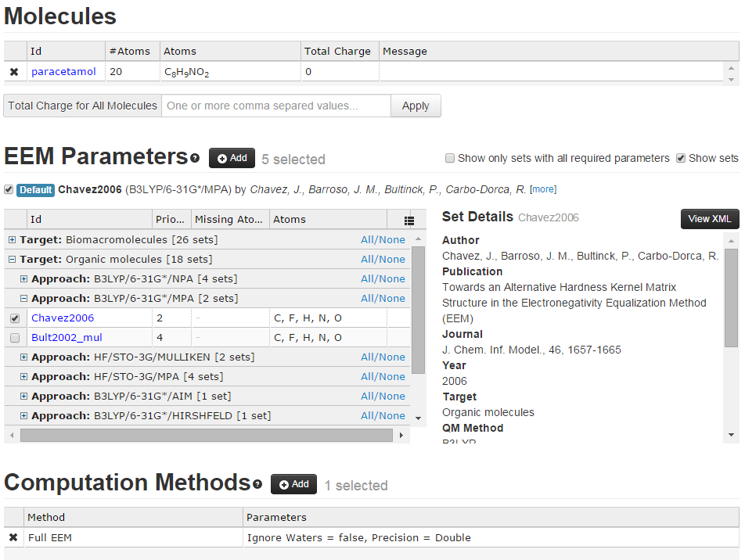The height and width of the screenshot is (560, 745).
Task: Click the Default badge label
Action: pyautogui.click(x=36, y=190)
